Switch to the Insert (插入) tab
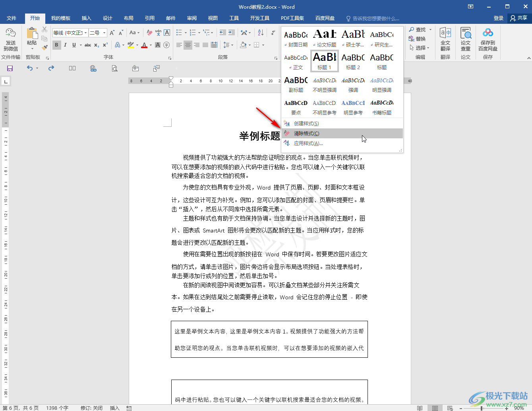 86,18
